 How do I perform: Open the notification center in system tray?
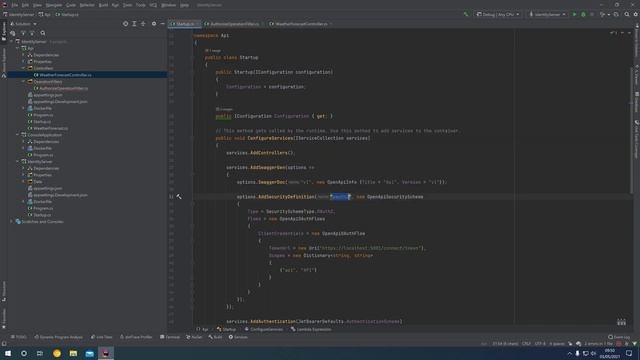(629, 353)
